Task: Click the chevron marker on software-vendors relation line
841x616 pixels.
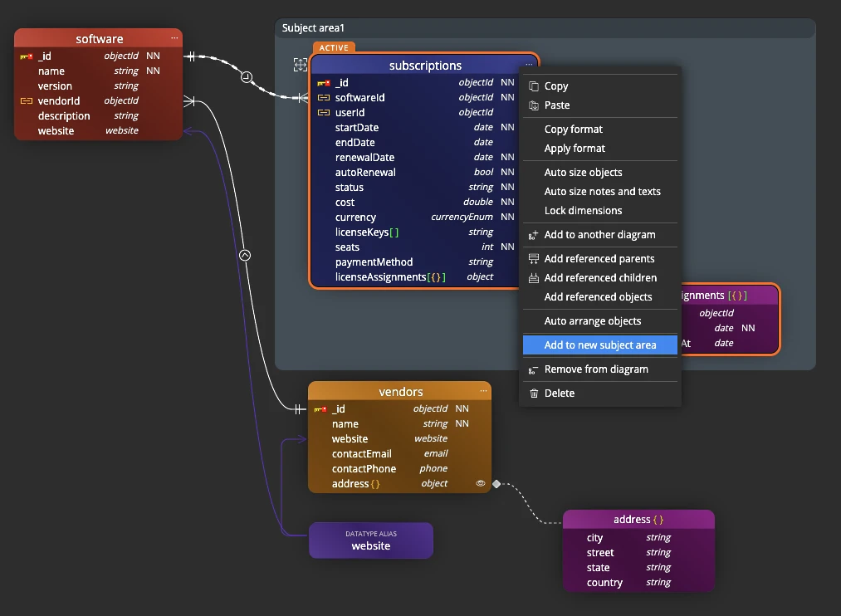Action: pyautogui.click(x=245, y=256)
